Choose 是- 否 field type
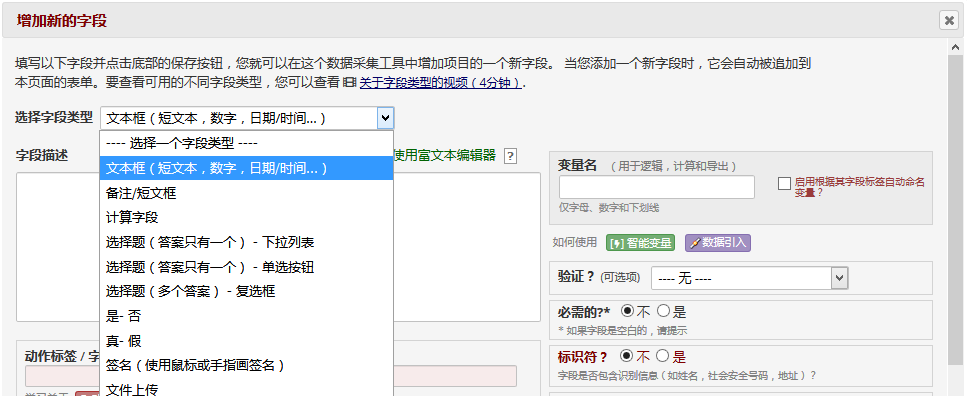Image resolution: width=967 pixels, height=396 pixels. pyautogui.click(x=246, y=316)
